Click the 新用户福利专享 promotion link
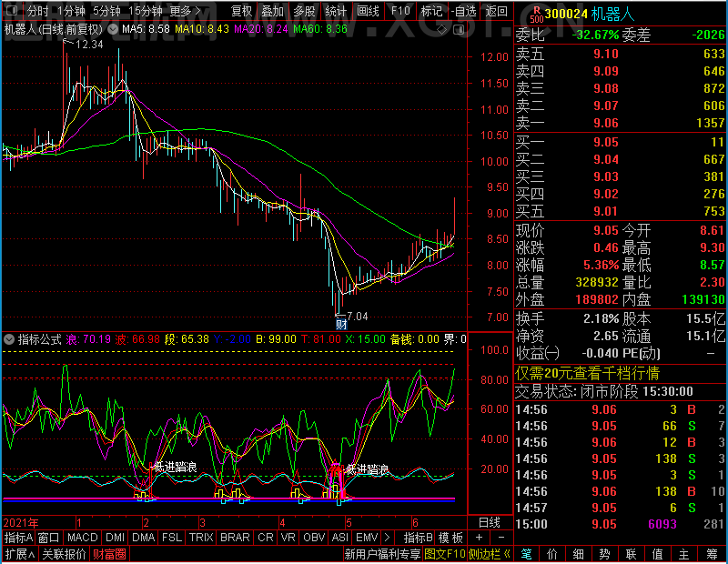Image resolution: width=728 pixels, height=564 pixels. [382, 554]
